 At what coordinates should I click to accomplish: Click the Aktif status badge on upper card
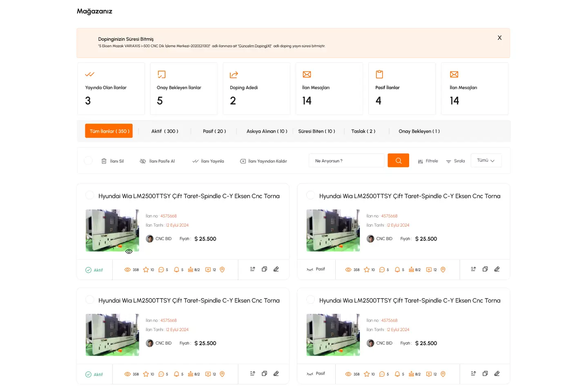pos(94,270)
